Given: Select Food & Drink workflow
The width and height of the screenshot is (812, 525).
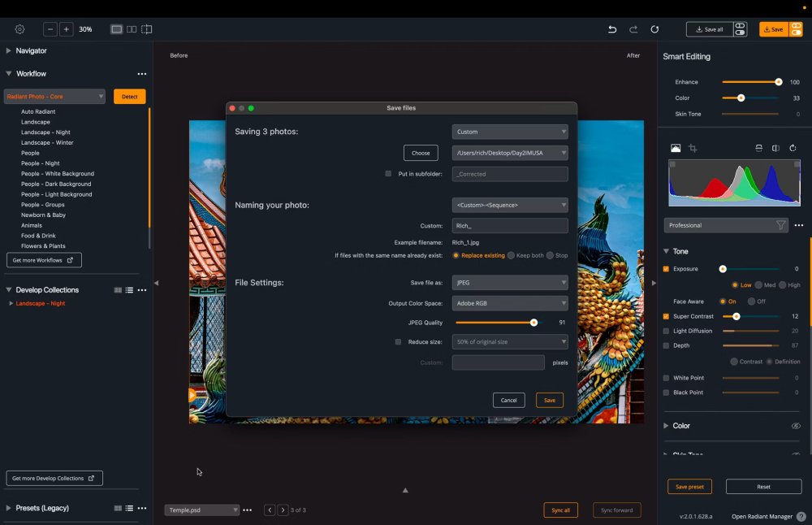Looking at the screenshot, I should [38, 236].
